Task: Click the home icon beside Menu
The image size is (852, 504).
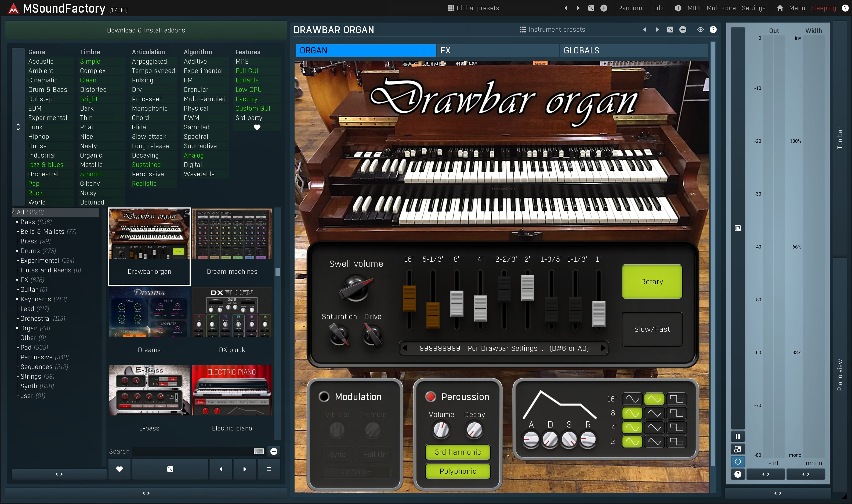Action: [780, 8]
